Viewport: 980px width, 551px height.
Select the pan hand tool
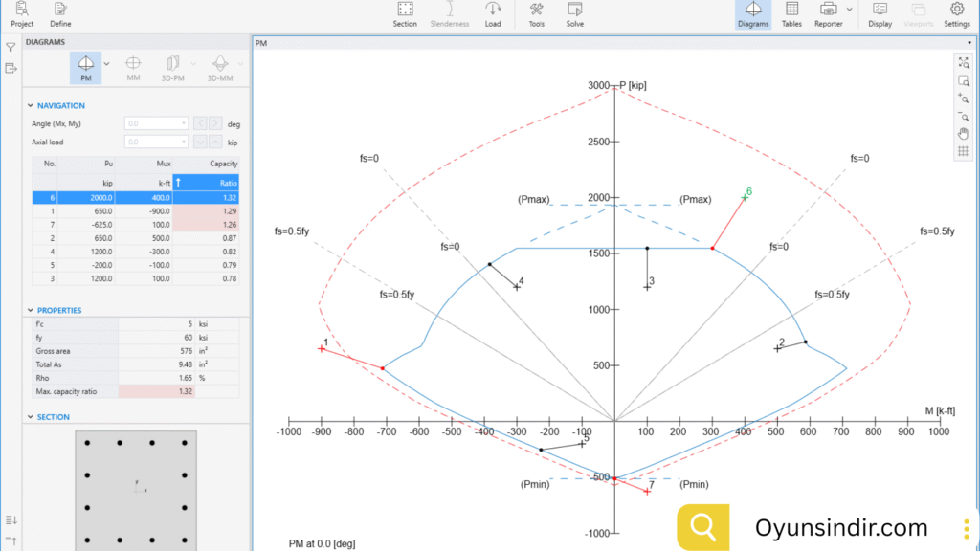click(963, 133)
